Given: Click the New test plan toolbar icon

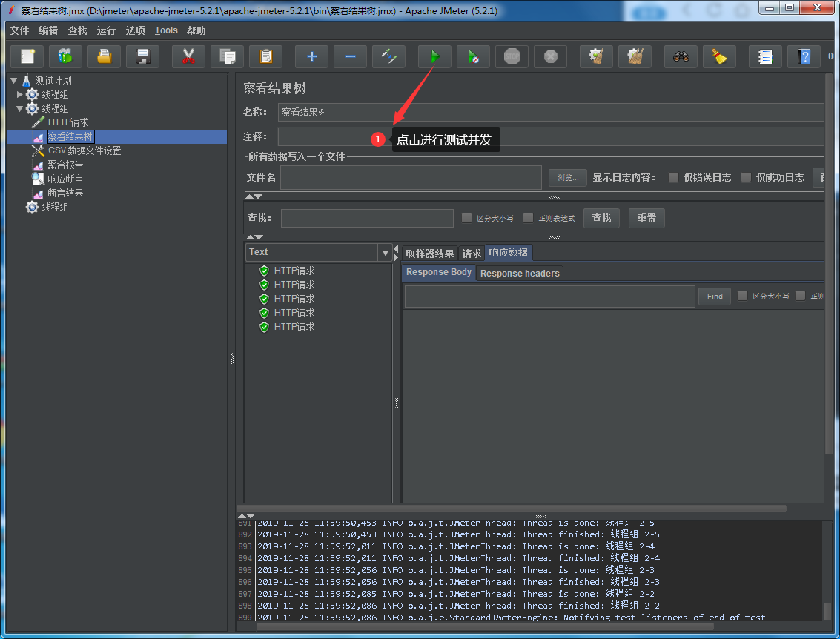Looking at the screenshot, I should tap(27, 57).
